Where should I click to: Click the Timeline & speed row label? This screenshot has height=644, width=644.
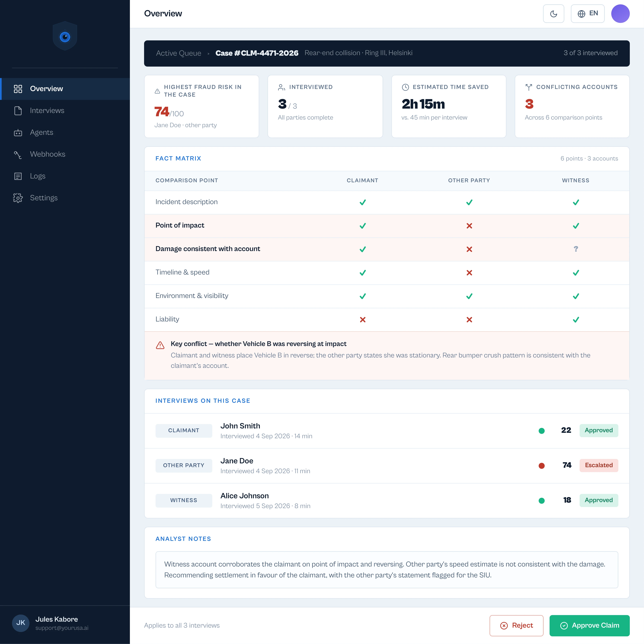pos(182,272)
